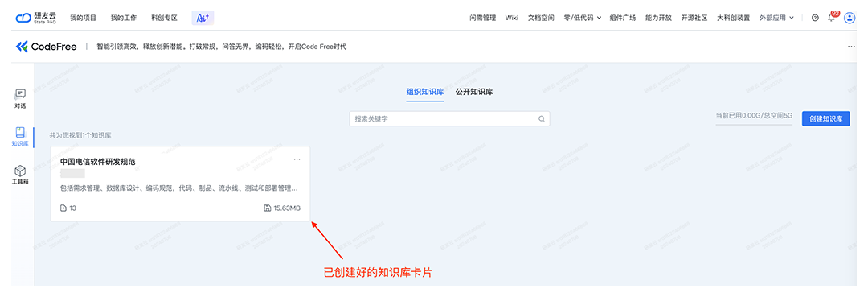Click the help question mark icon
Screen dimensions: 868x297
click(x=815, y=18)
